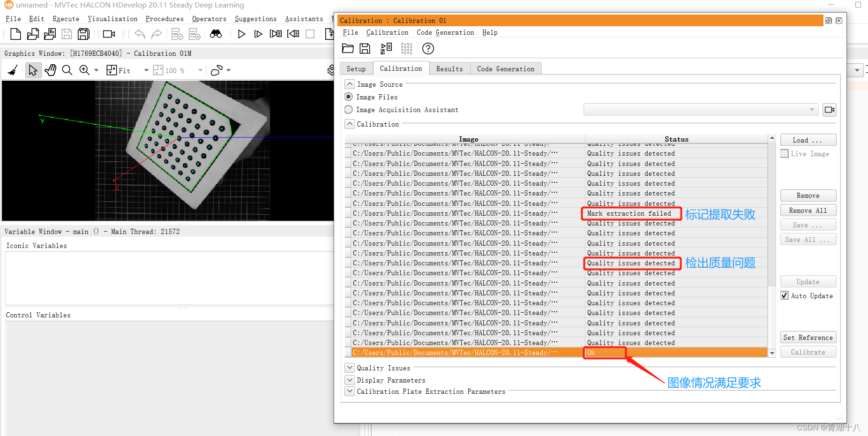Collapse the Calibration section chevron

350,124
